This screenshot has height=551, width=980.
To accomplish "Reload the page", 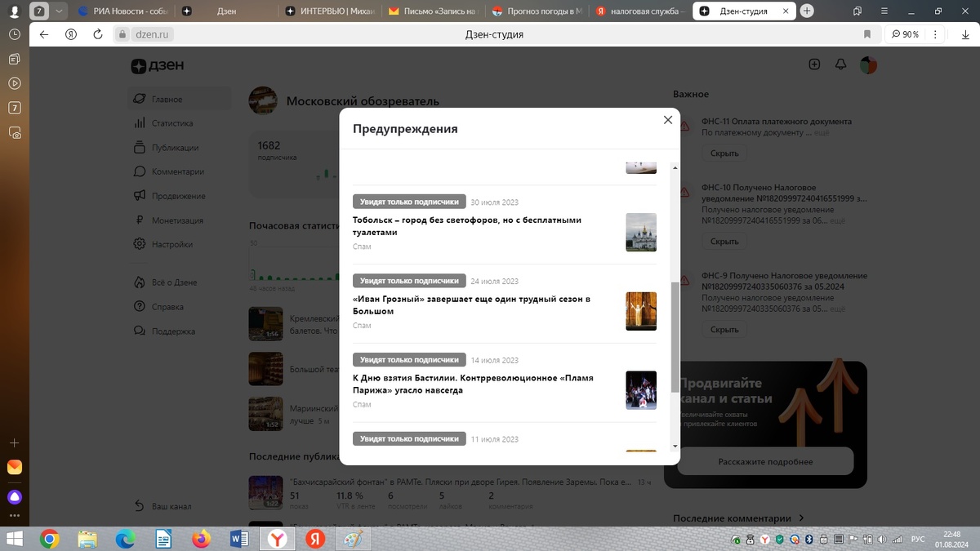I will [x=98, y=34].
